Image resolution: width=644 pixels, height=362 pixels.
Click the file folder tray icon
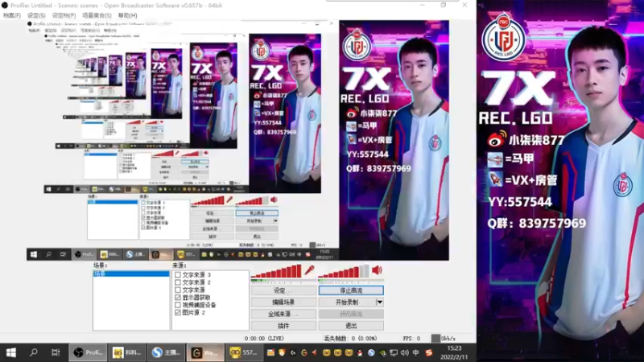pyautogui.click(x=270, y=352)
